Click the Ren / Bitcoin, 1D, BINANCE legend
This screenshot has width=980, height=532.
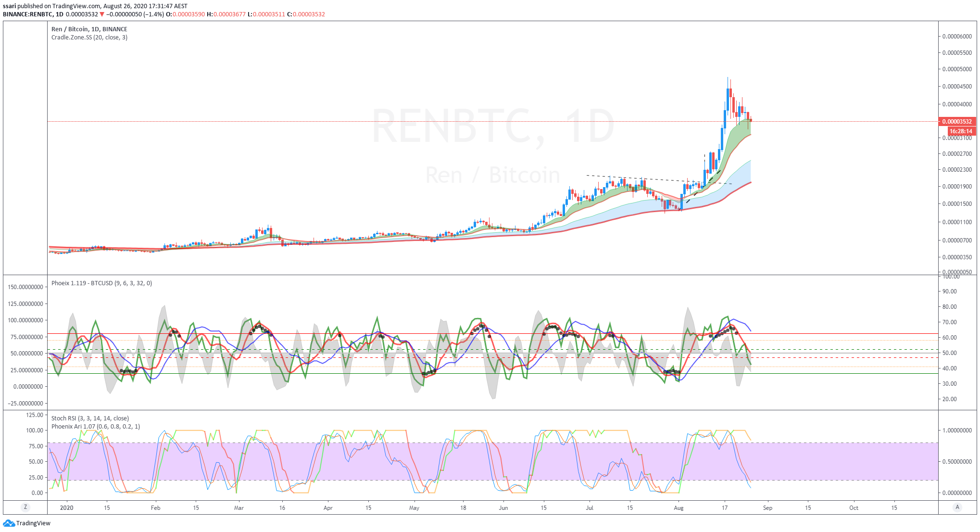click(89, 29)
